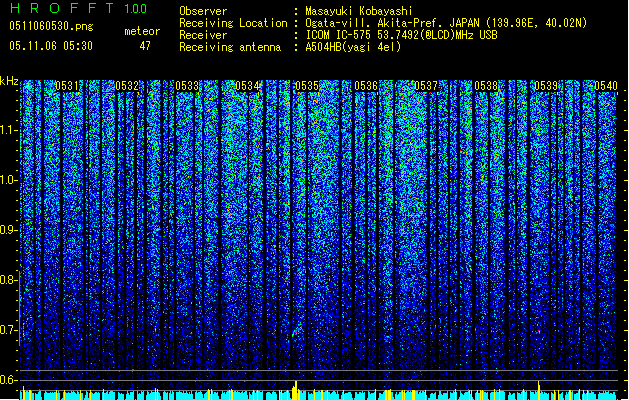Click the 0533 time marker
Screen dimensions: 629x400
click(187, 86)
